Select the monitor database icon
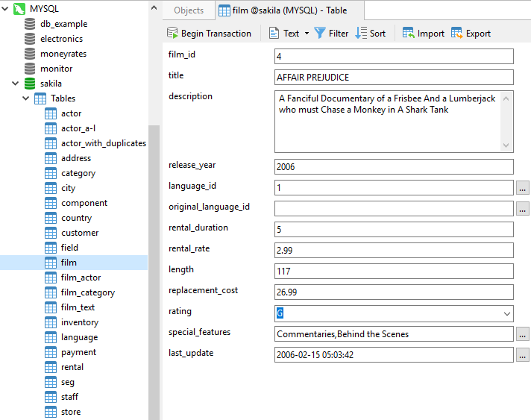Image resolution: width=531 pixels, height=420 pixels. pos(30,69)
